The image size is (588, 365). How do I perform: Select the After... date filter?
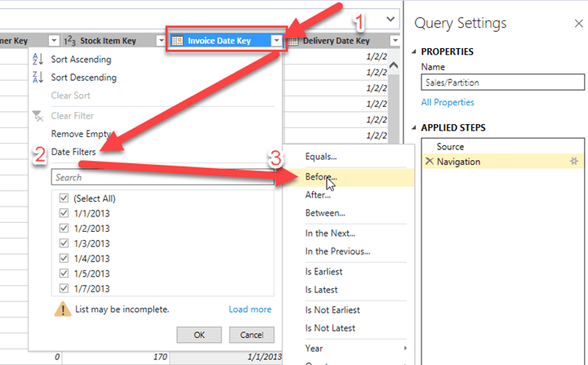pos(318,194)
